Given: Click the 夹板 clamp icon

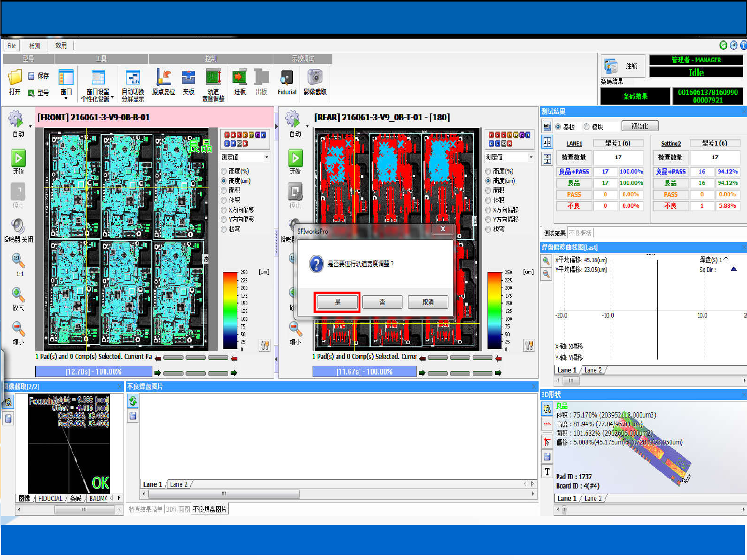Looking at the screenshot, I should pyautogui.click(x=188, y=78).
